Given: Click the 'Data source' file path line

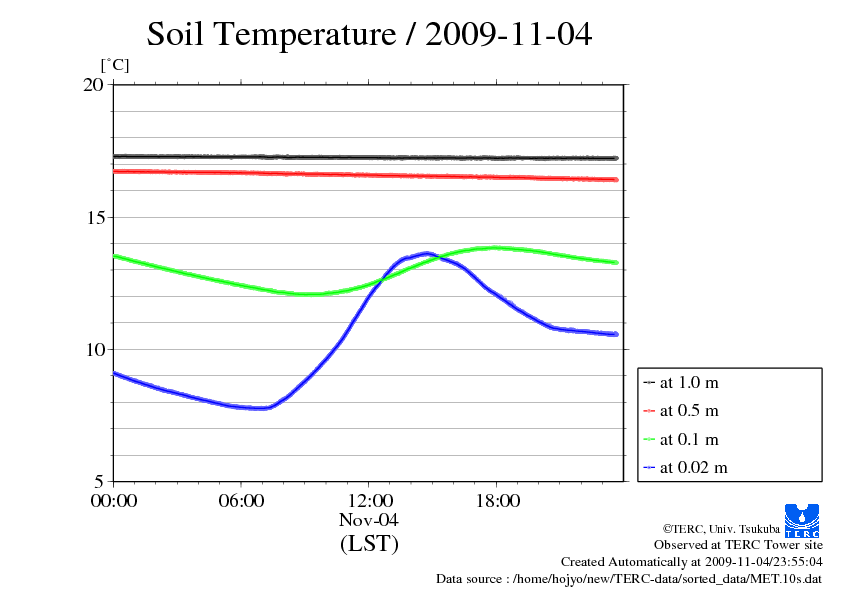Looking at the screenshot, I should (x=629, y=579).
